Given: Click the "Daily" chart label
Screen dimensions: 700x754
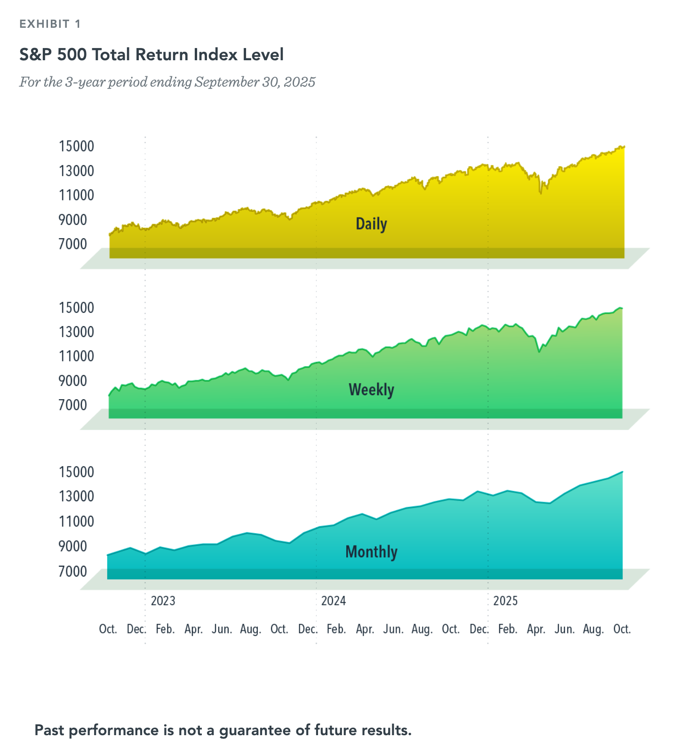Looking at the screenshot, I should coord(371,224).
